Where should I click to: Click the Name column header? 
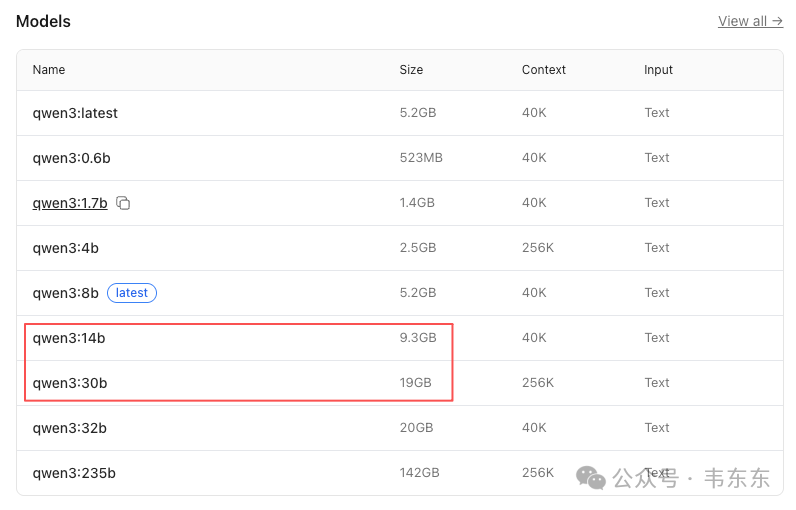49,70
